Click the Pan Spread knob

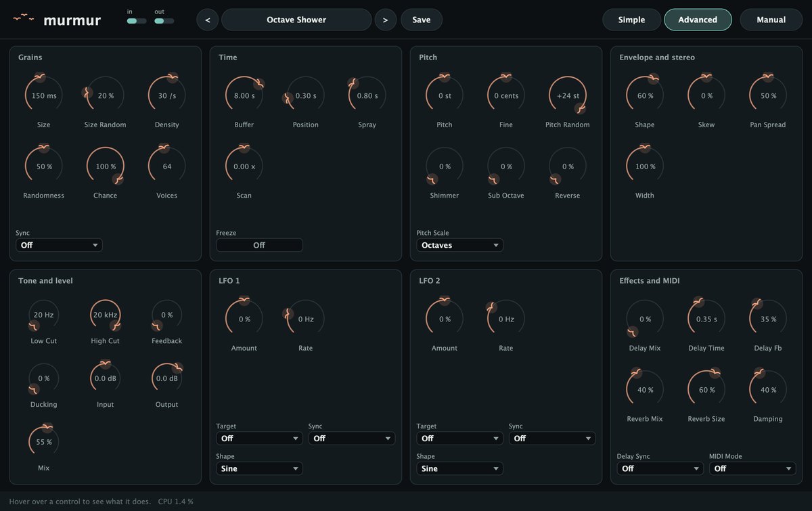(x=768, y=95)
